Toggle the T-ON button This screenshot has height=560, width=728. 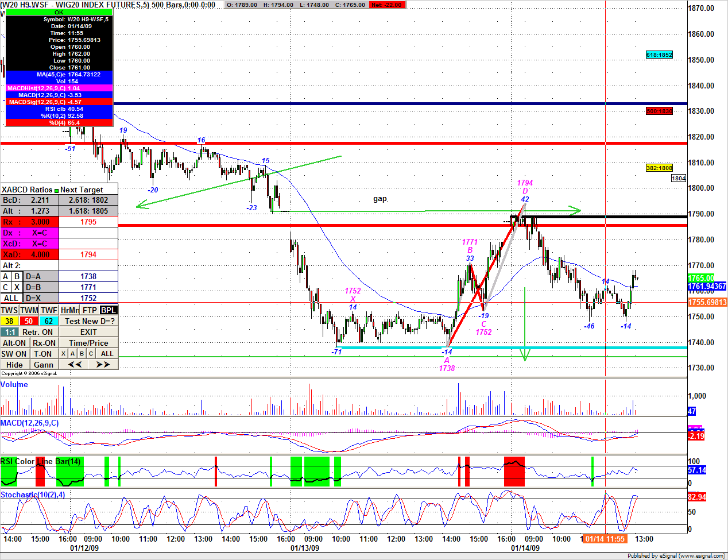[x=43, y=354]
